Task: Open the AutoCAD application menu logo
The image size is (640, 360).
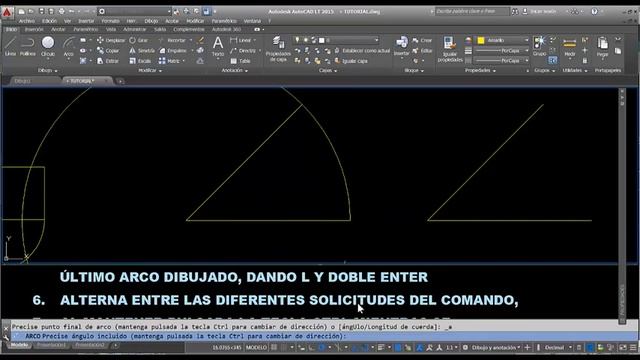Action: tap(7, 13)
